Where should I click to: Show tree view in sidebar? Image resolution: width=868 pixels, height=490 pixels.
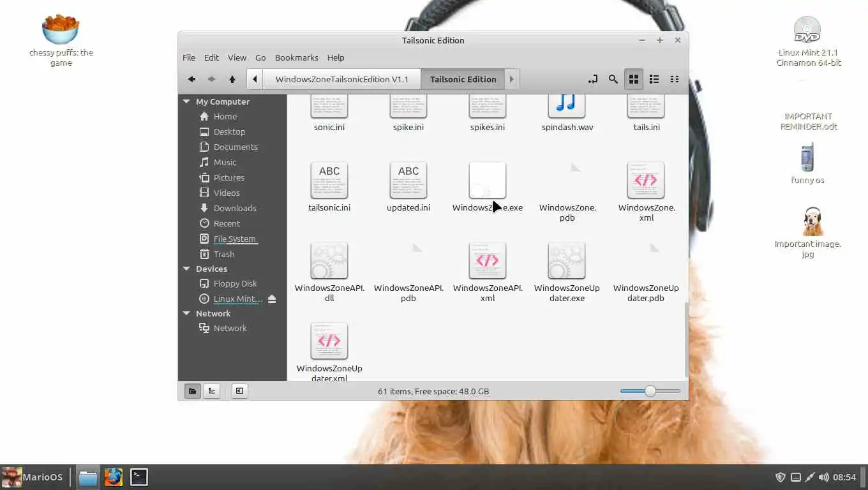[x=211, y=391]
